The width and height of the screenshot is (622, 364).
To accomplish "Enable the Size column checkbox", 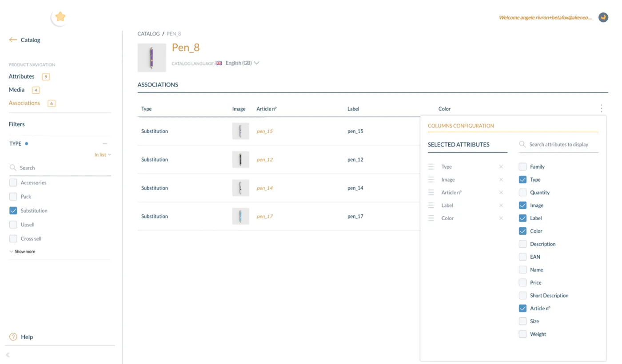I will click(522, 321).
